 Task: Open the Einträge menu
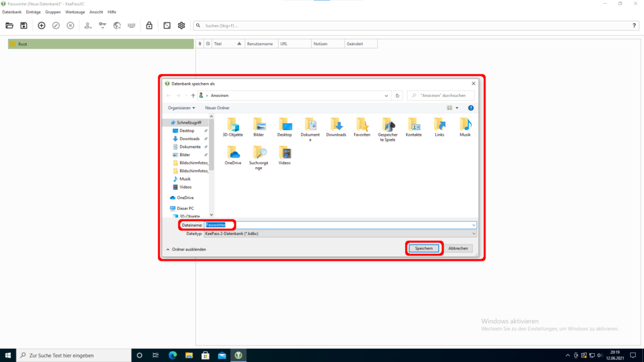[33, 13]
